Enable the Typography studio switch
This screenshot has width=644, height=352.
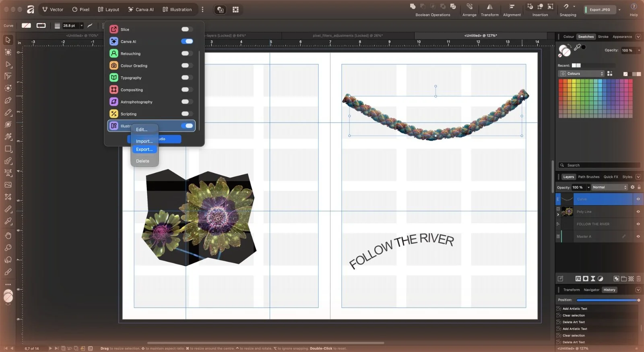click(x=187, y=77)
